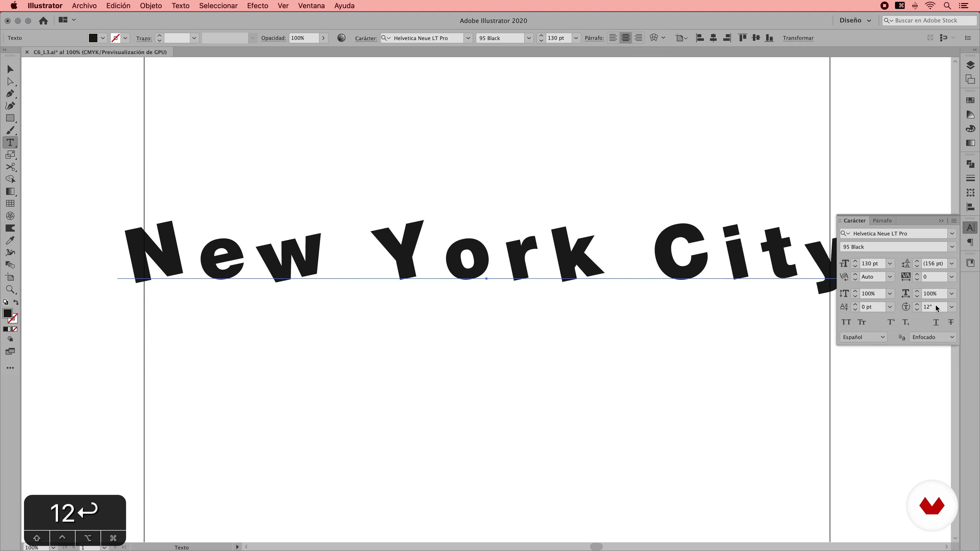
Task: Click the Buscar en Adobe Stock field
Action: click(x=929, y=20)
